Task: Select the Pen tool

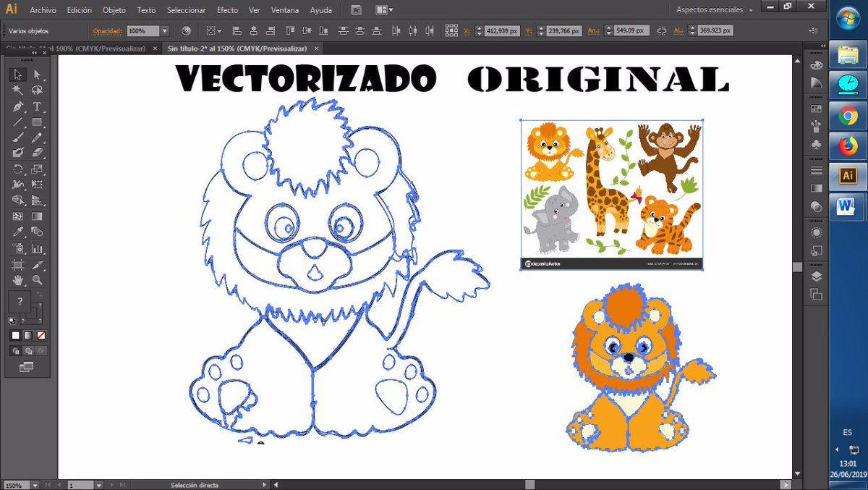Action: click(x=18, y=106)
